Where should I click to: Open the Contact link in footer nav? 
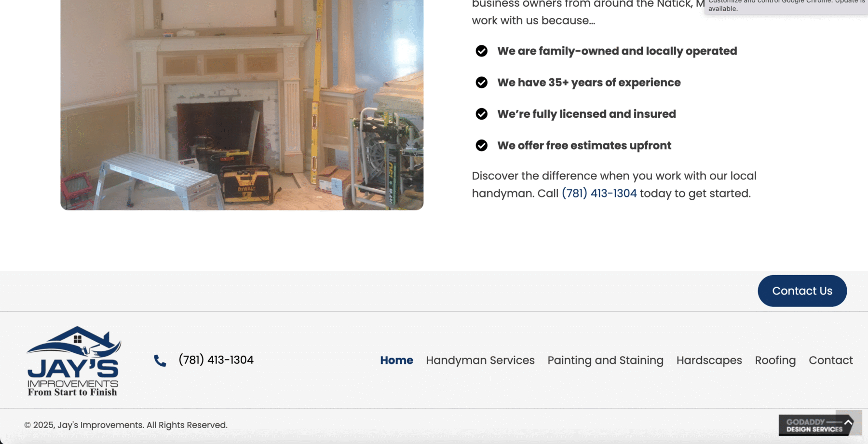(x=830, y=361)
